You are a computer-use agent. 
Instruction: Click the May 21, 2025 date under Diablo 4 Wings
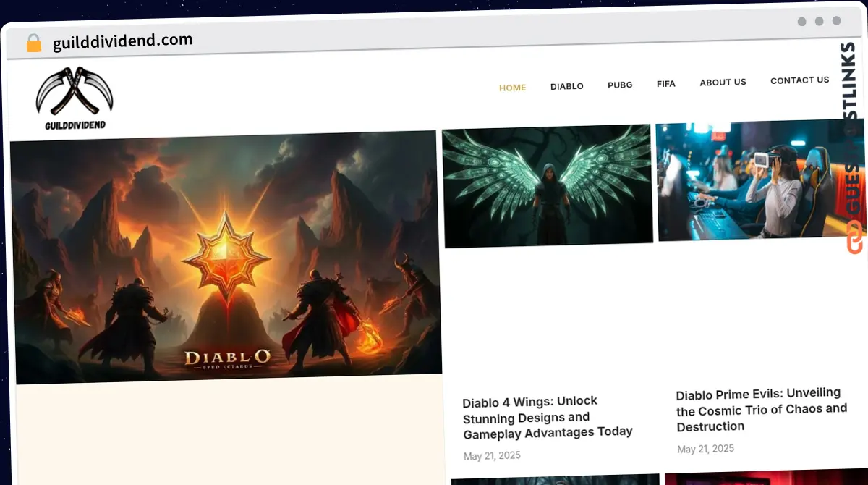492,456
